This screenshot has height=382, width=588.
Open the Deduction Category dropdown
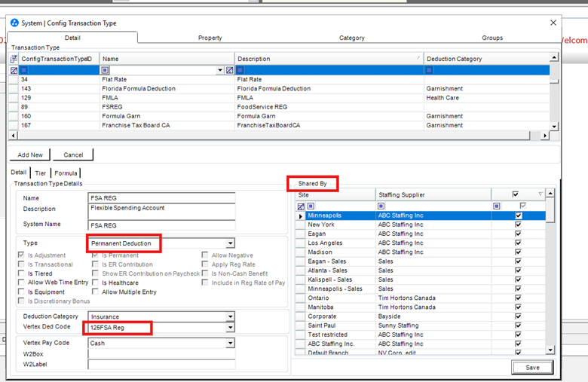(x=230, y=316)
